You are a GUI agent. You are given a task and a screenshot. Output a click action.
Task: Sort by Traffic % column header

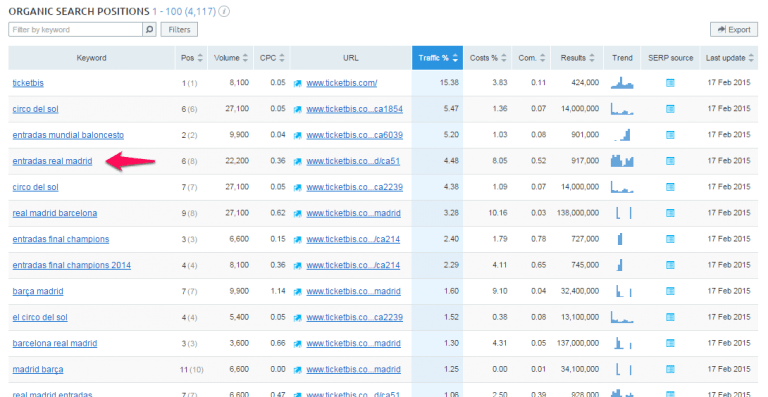tap(437, 58)
